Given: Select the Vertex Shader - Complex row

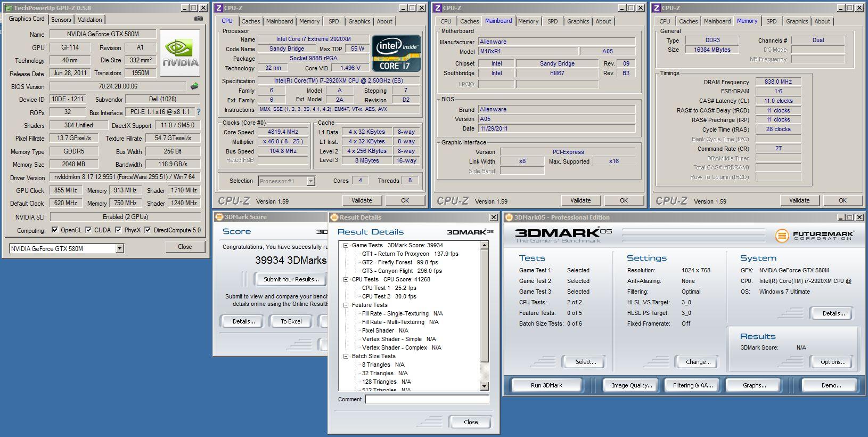Looking at the screenshot, I should click(x=402, y=347).
